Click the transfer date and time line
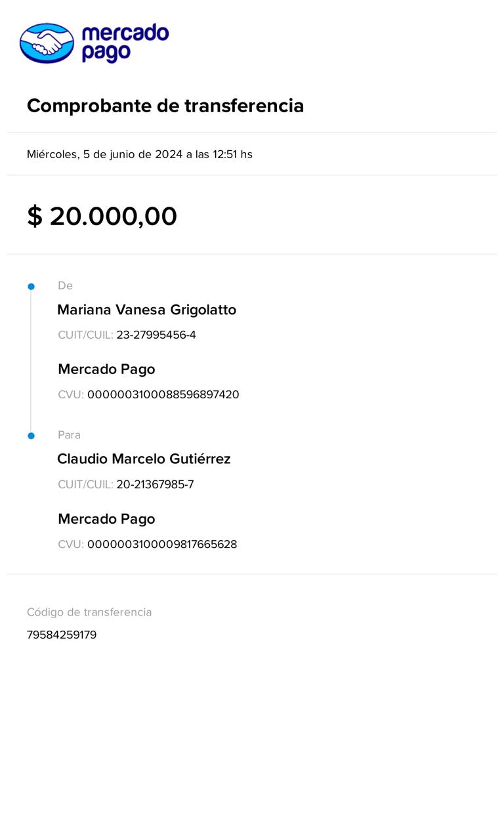 pos(140,154)
